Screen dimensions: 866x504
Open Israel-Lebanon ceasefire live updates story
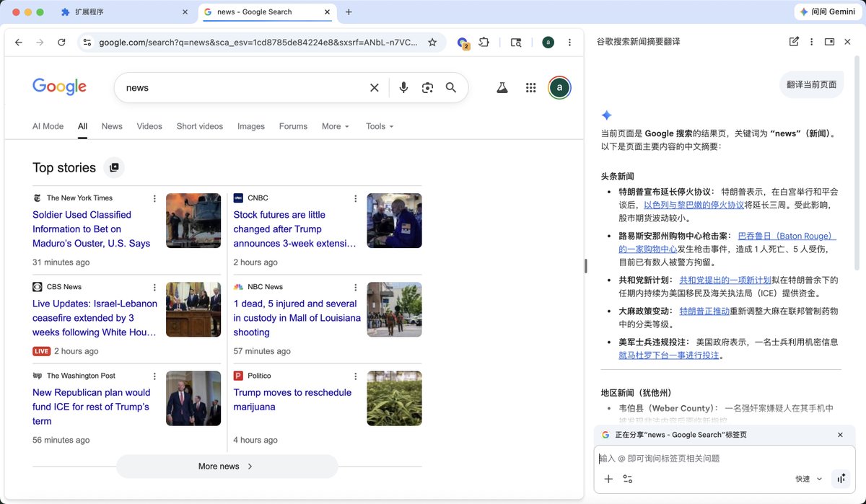click(x=95, y=318)
